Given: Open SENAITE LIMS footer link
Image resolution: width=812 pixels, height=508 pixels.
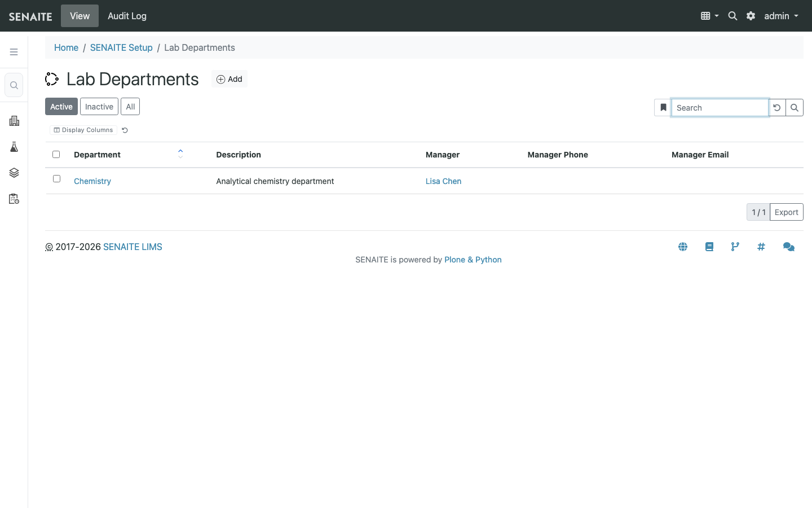Looking at the screenshot, I should 133,247.
